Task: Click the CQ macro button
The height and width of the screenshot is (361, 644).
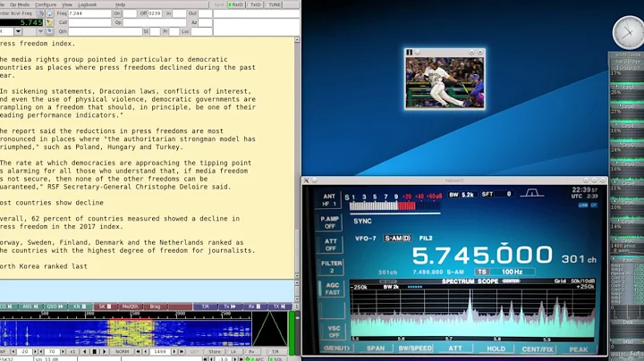Action: (x=8, y=306)
